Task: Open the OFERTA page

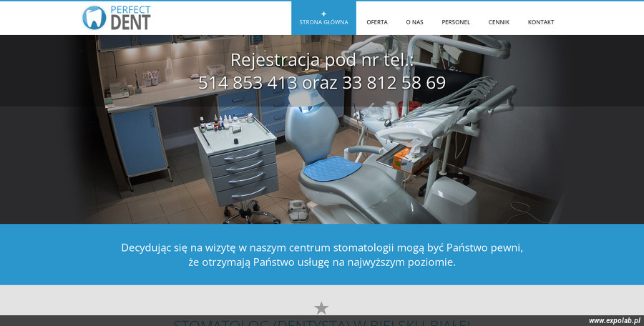Action: (377, 22)
